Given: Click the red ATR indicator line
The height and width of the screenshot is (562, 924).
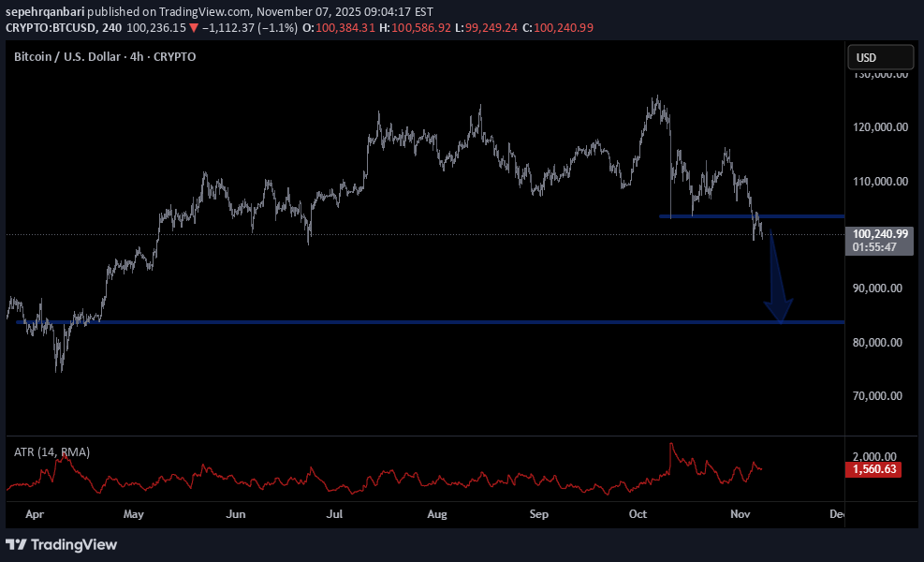Looking at the screenshot, I should tap(374, 478).
